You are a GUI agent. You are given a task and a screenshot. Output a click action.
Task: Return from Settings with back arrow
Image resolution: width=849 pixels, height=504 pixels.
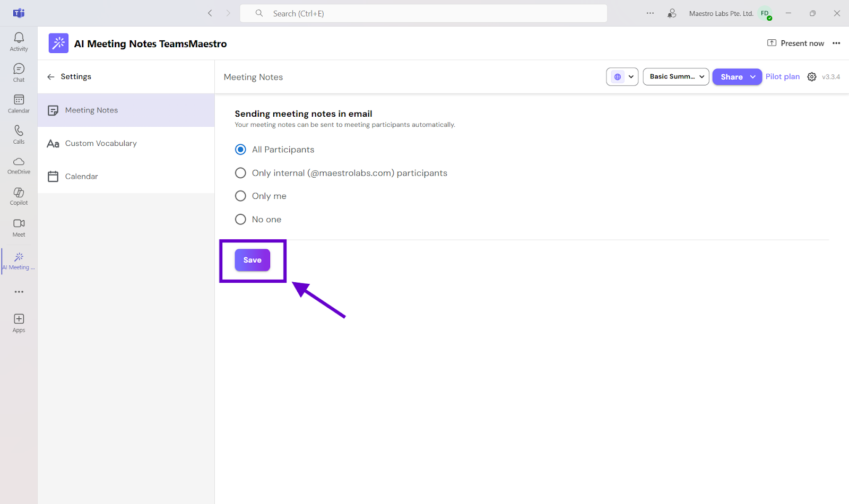pos(51,77)
